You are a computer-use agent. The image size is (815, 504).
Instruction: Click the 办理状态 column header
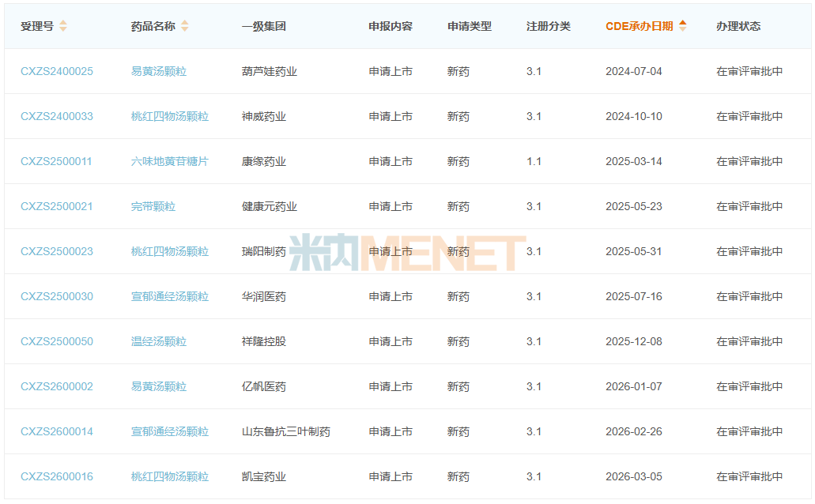point(738,26)
